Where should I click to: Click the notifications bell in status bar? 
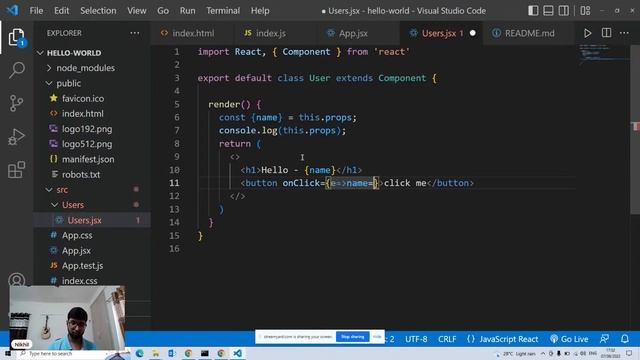624,339
